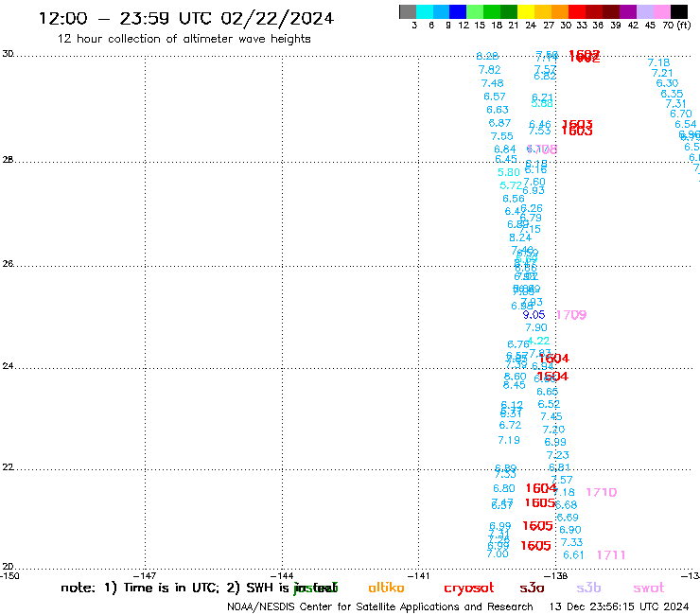Select the yellow 24 ft legend swatch
The width and height of the screenshot is (700, 615).
526,11
